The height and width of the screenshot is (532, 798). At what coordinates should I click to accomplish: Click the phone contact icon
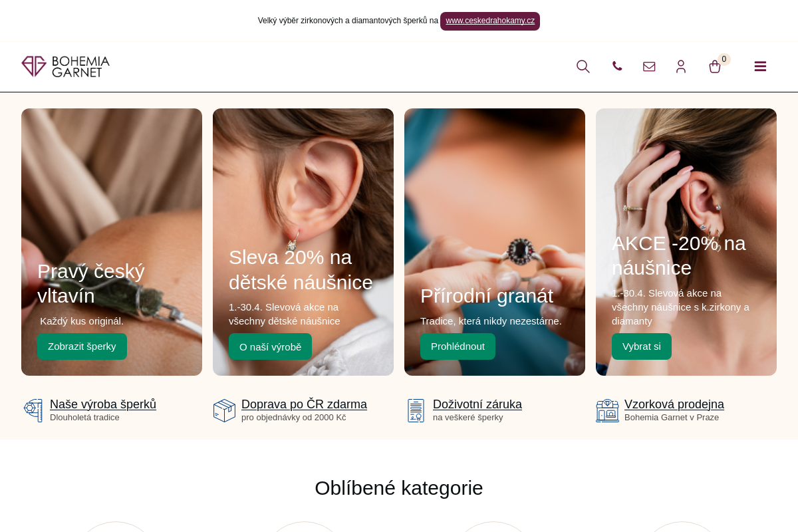(617, 66)
